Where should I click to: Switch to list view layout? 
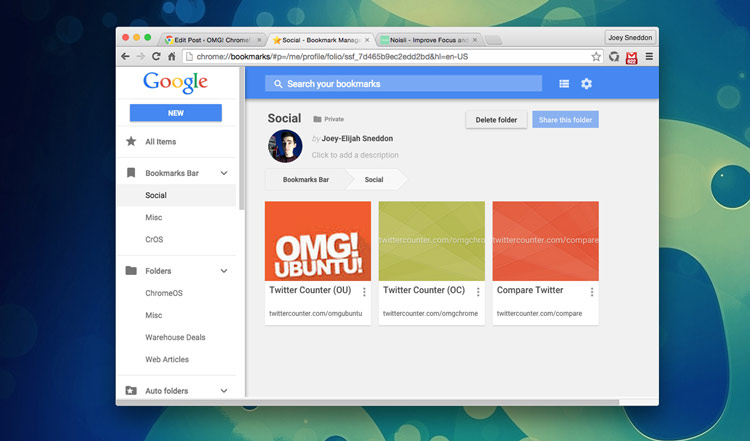point(564,84)
